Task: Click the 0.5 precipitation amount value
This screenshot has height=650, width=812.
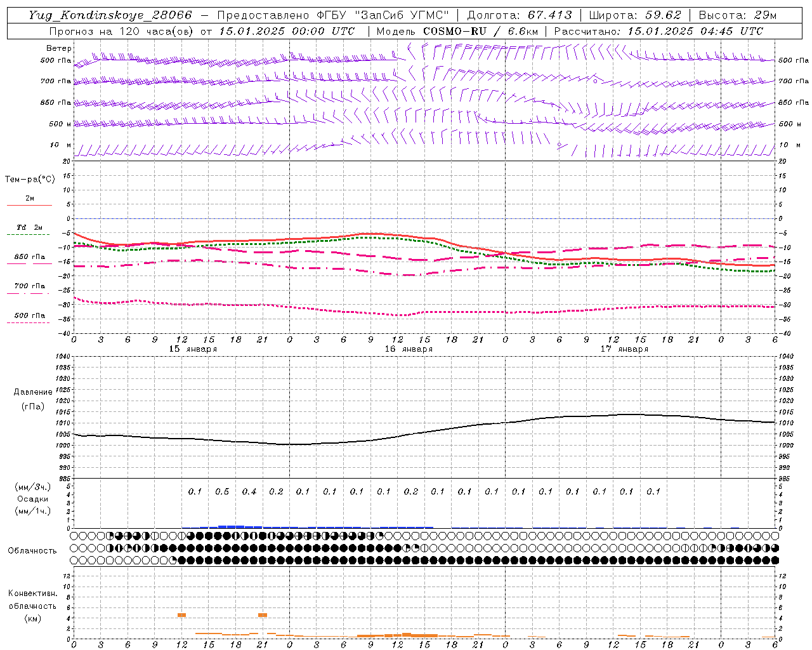Action: pyautogui.click(x=222, y=491)
